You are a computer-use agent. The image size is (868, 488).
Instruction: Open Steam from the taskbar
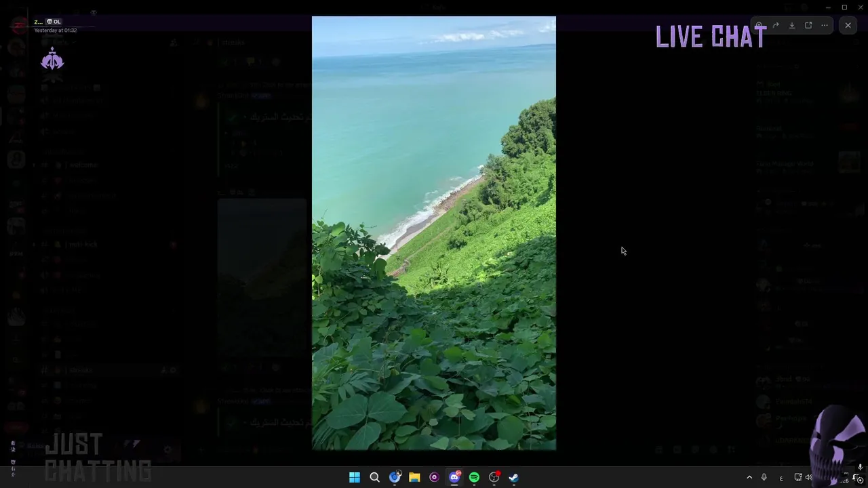coord(514,477)
